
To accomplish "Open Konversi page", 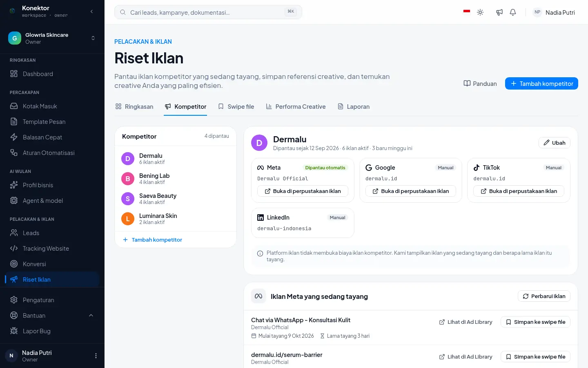I will click(x=52, y=264).
